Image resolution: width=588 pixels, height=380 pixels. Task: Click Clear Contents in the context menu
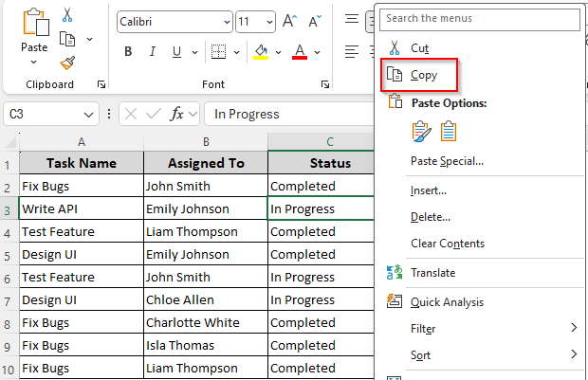click(447, 244)
